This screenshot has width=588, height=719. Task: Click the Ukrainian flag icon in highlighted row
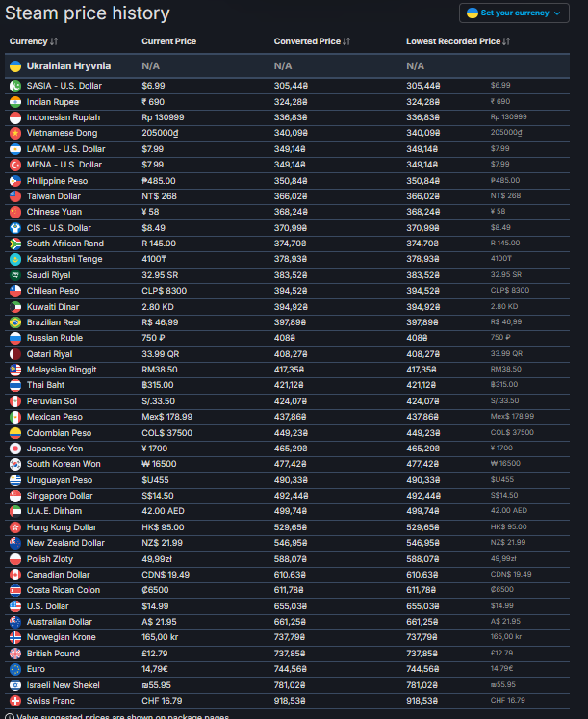(15, 66)
